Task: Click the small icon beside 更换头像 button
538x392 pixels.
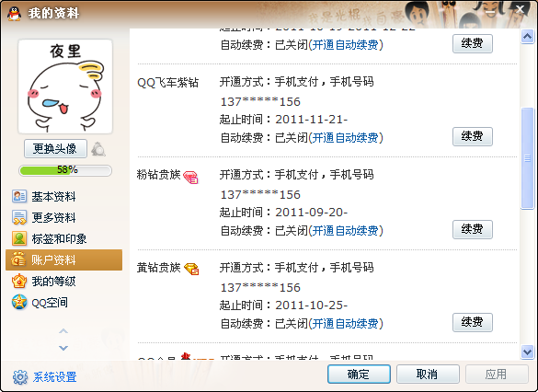Action: point(98,149)
